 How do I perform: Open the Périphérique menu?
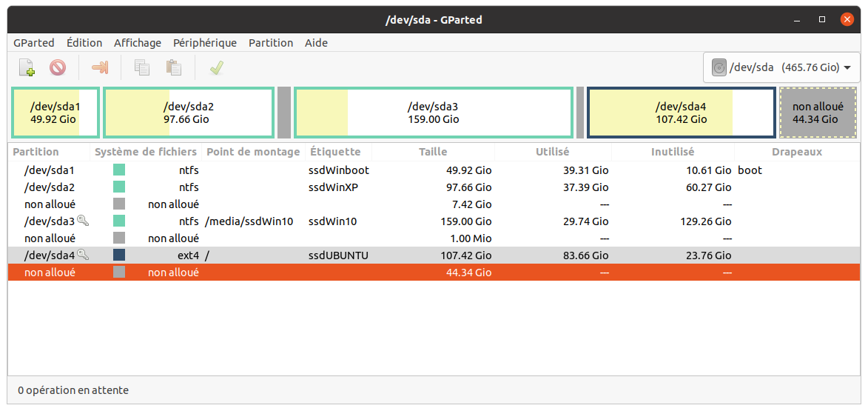tap(205, 43)
